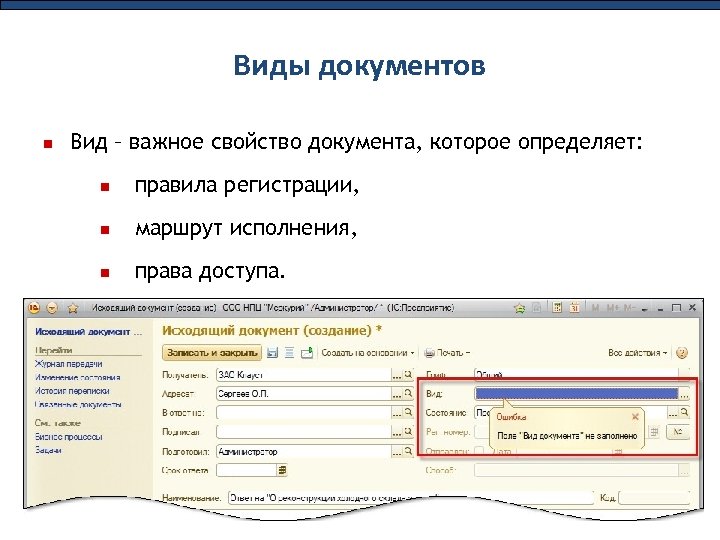Viewport: 720px width, 540px height.
Task: Click magnifier icon of 'Адресат' field
Action: click(x=408, y=394)
